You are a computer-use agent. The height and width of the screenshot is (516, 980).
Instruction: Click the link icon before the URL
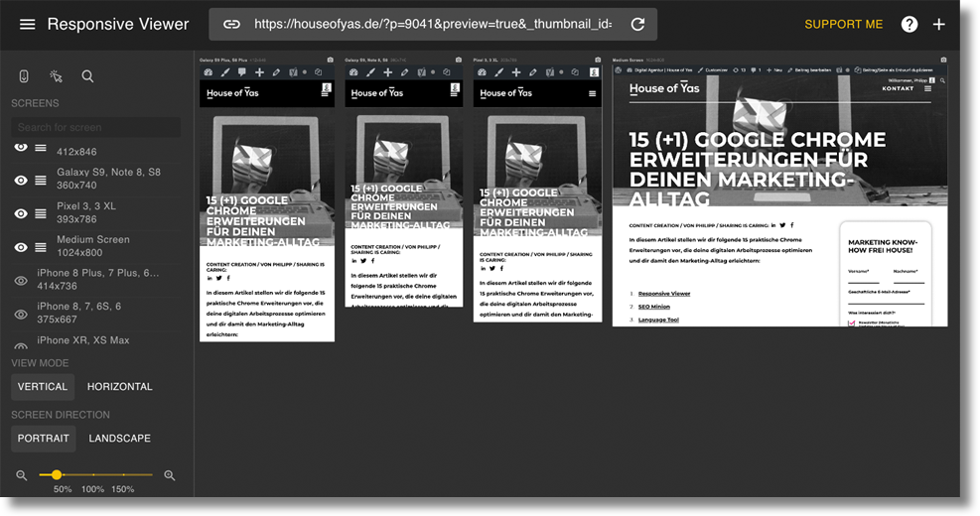click(232, 25)
